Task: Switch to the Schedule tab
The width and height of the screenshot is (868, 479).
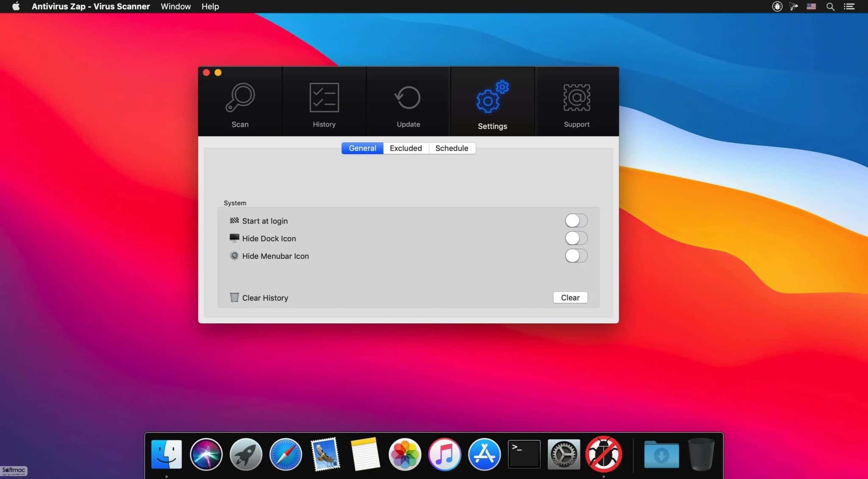Action: [x=452, y=148]
